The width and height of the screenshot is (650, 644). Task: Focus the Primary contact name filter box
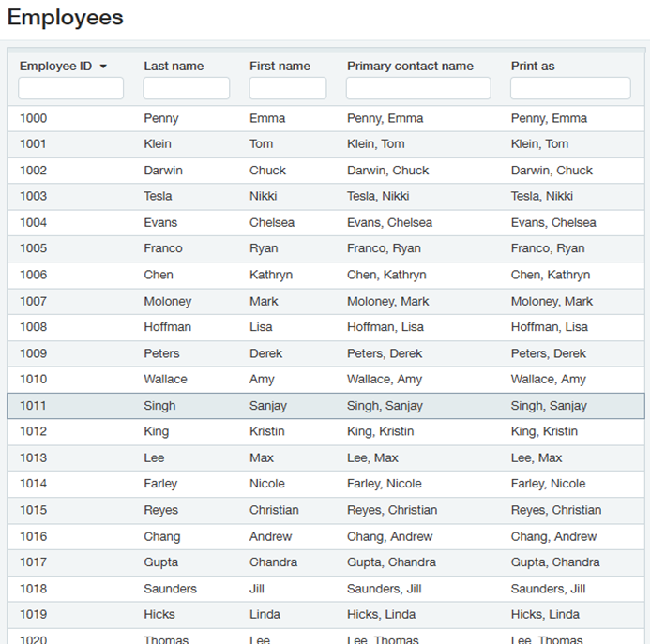(x=418, y=88)
